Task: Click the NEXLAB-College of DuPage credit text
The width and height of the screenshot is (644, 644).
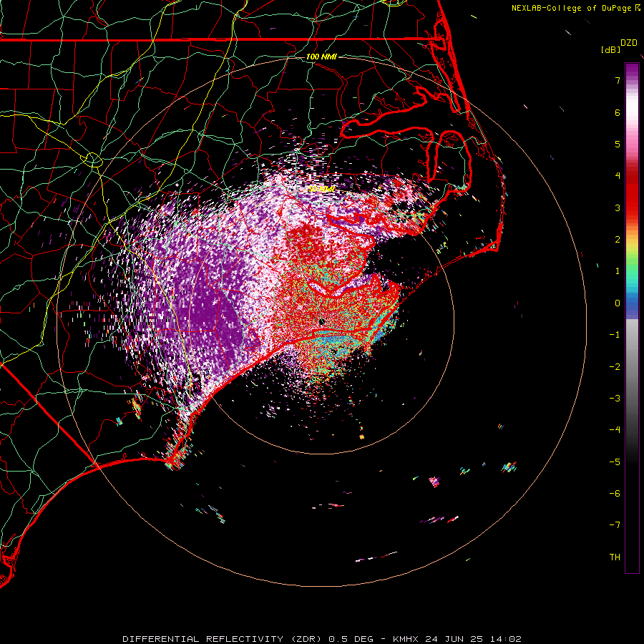Action: [571, 8]
